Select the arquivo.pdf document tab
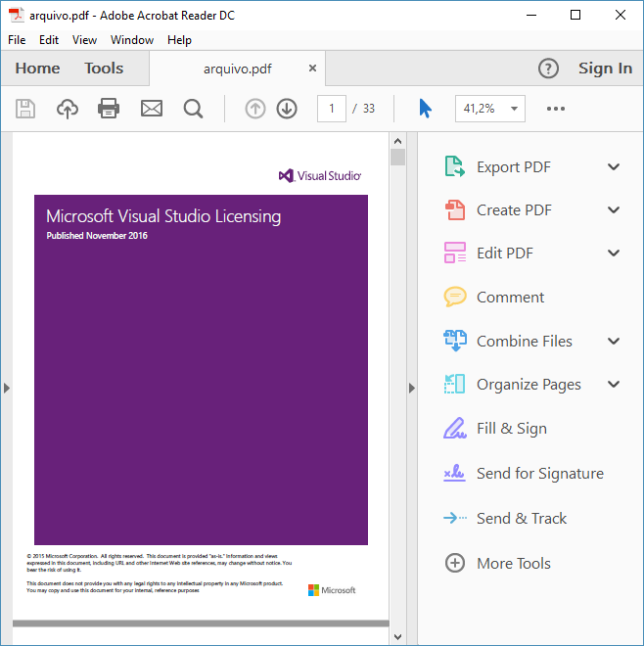Viewport: 644px width, 646px height. (x=238, y=69)
